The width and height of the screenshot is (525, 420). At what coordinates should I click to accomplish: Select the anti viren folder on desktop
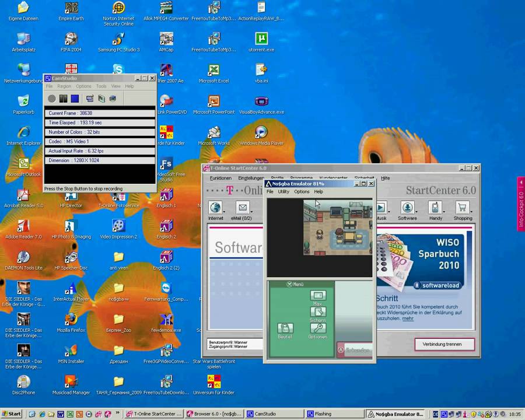118,260
